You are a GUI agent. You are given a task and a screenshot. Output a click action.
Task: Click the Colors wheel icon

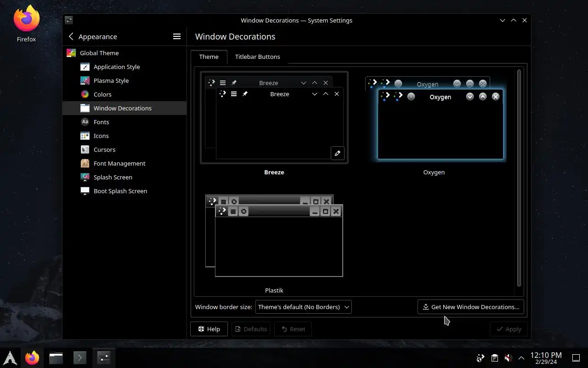pyautogui.click(x=85, y=94)
